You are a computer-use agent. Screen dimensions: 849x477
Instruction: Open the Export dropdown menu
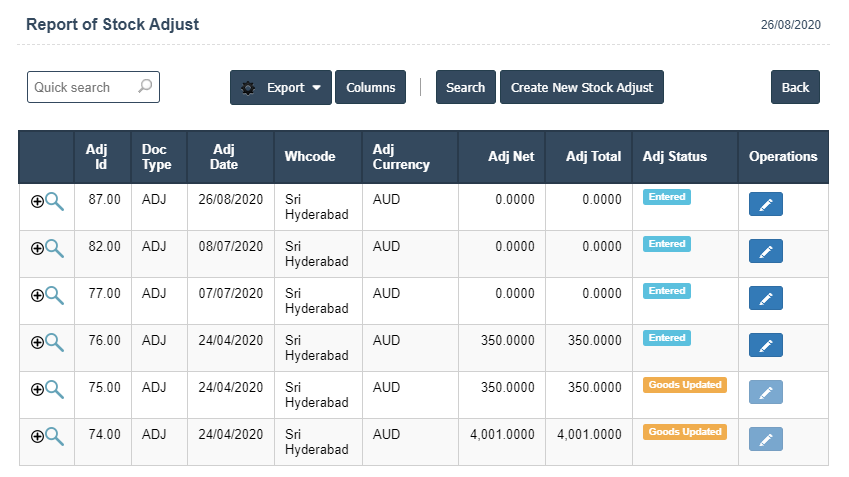tap(281, 88)
